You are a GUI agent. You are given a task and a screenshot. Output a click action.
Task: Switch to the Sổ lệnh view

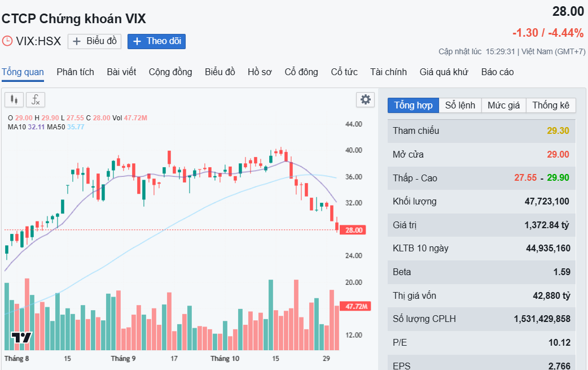460,105
